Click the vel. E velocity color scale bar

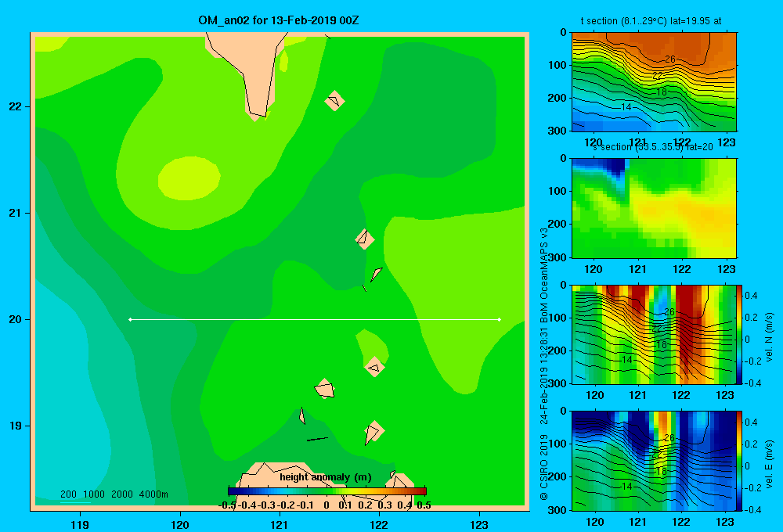click(739, 461)
